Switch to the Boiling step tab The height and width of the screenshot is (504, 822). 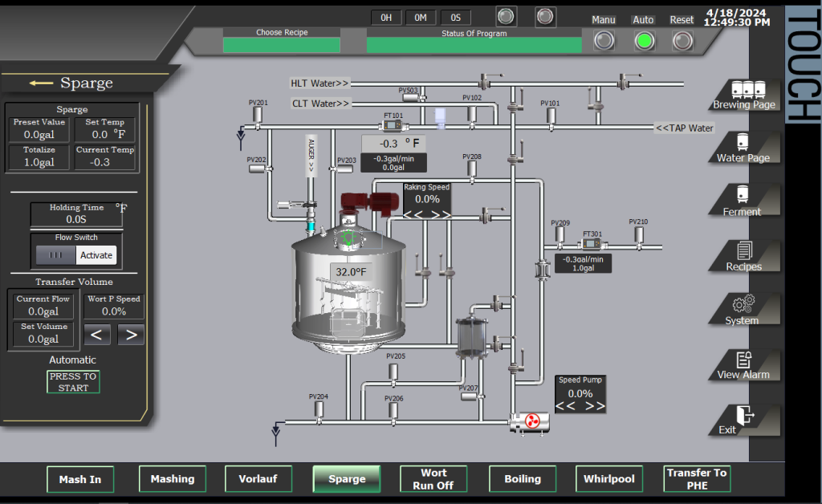pyautogui.click(x=523, y=479)
